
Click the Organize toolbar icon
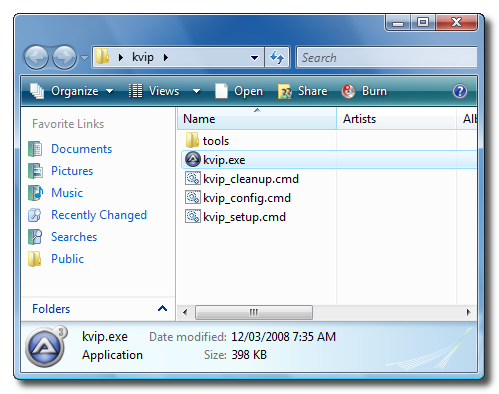(37, 91)
